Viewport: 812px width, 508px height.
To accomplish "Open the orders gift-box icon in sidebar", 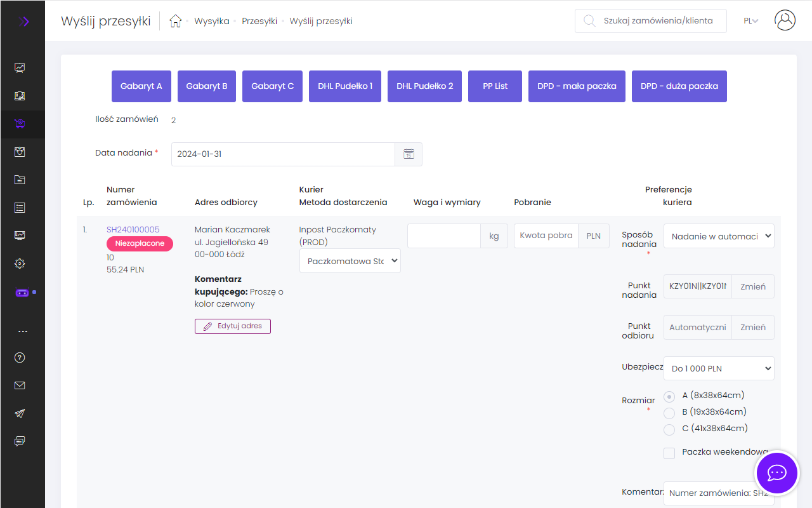I will pyautogui.click(x=20, y=152).
